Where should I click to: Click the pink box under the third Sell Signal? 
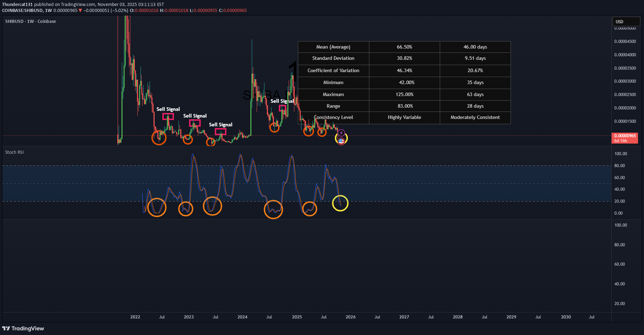click(220, 132)
